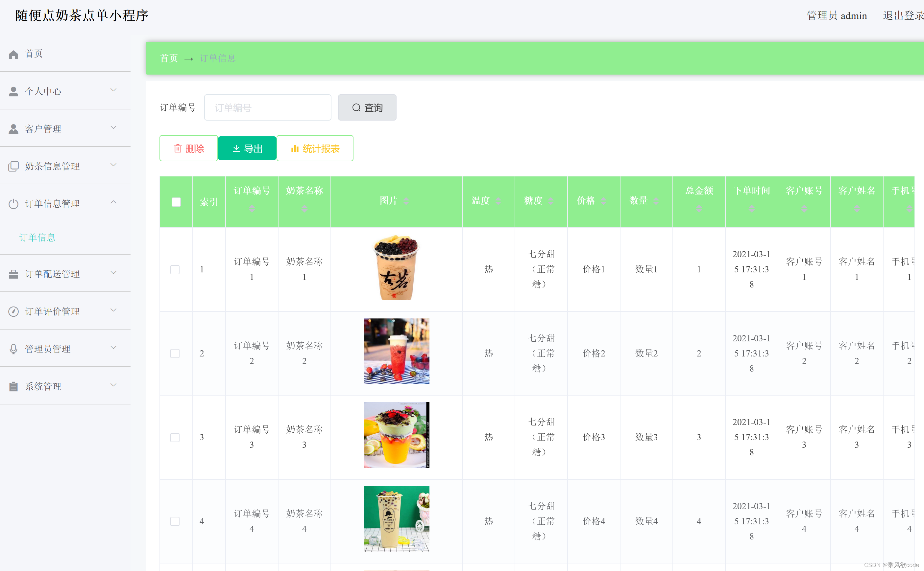Click the 个人中心 person icon
The width and height of the screenshot is (924, 571).
pyautogui.click(x=13, y=91)
